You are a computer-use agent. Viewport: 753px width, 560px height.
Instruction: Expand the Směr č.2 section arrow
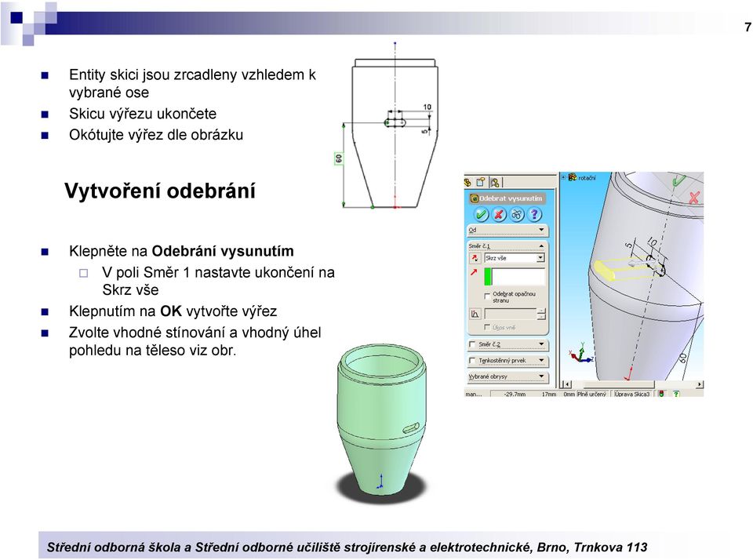pyautogui.click(x=541, y=344)
